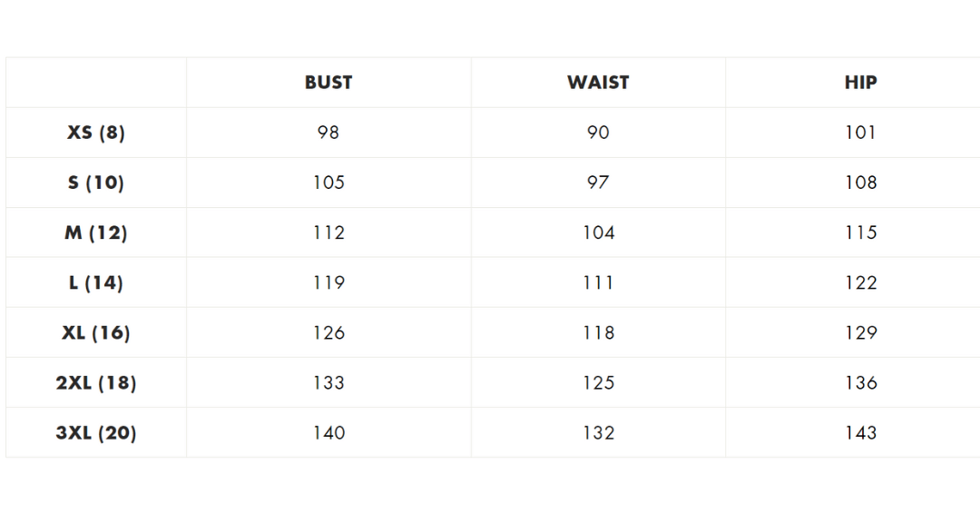Select the XL (16) row label
Screen dimensions: 980x514
pos(96,332)
